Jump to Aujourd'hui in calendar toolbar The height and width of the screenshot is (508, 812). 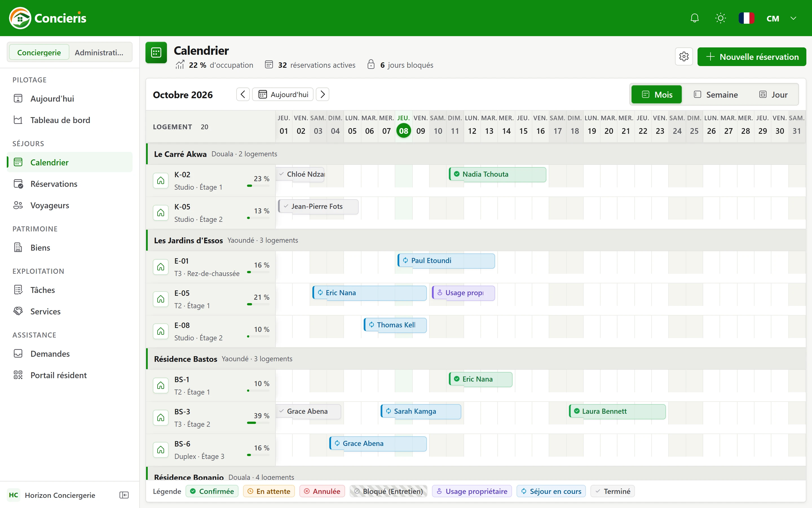tap(283, 95)
